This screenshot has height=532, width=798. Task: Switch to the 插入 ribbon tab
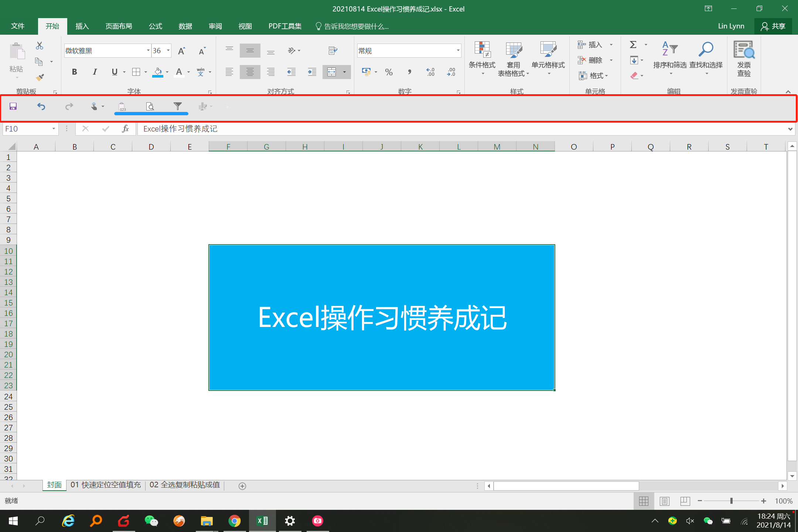pos(82,26)
